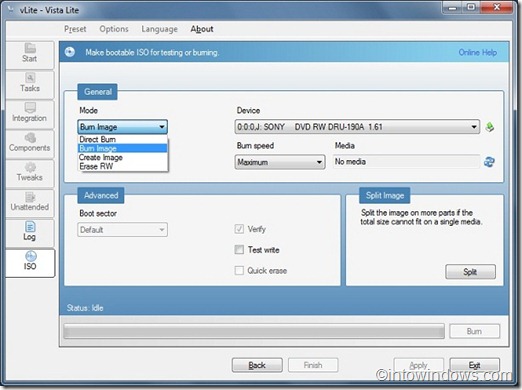Maximize the vLite window
The image size is (522, 390).
[471, 7]
